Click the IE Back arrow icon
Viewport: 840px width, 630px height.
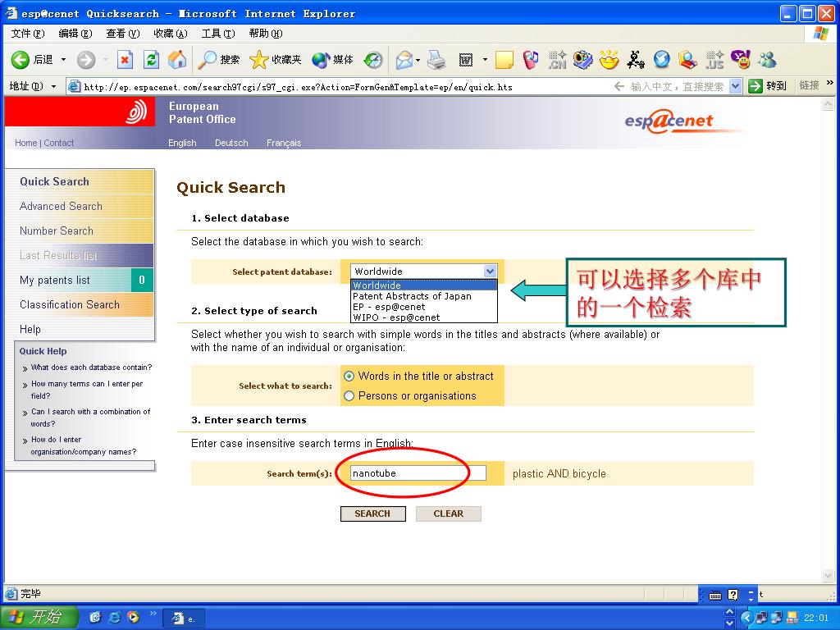[20, 60]
